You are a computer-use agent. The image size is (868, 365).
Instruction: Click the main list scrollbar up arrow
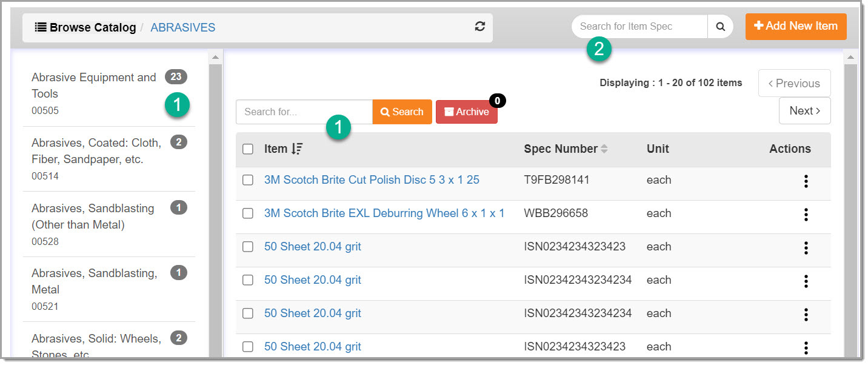pyautogui.click(x=850, y=58)
